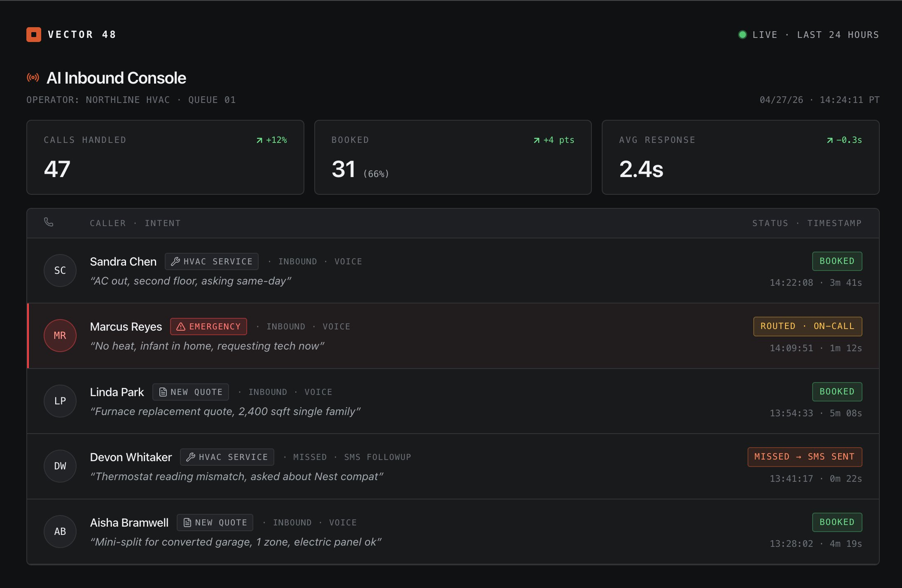Click the broadcast signal icon beside AI Inbound Console
902x588 pixels.
coord(33,77)
